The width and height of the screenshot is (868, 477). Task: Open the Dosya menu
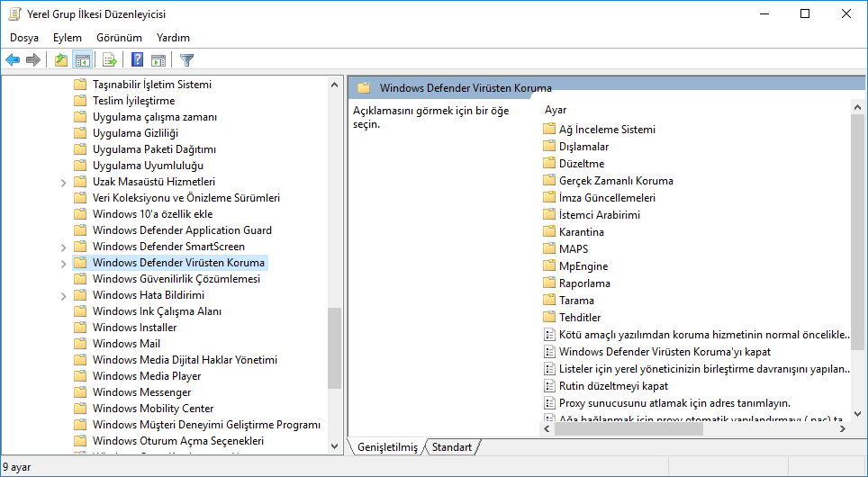24,38
